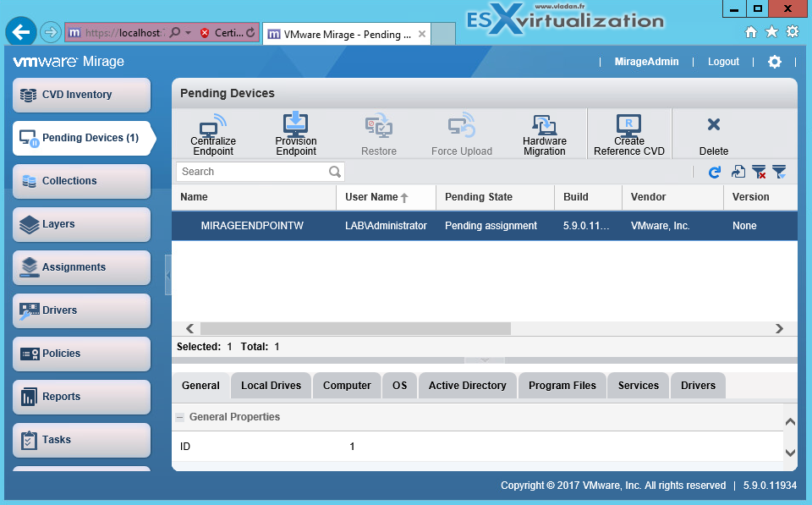
Task: Open the Mirage settings gear
Action: [775, 62]
